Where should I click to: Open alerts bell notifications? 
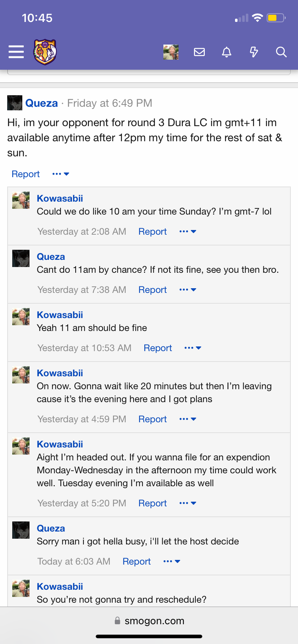(x=226, y=52)
